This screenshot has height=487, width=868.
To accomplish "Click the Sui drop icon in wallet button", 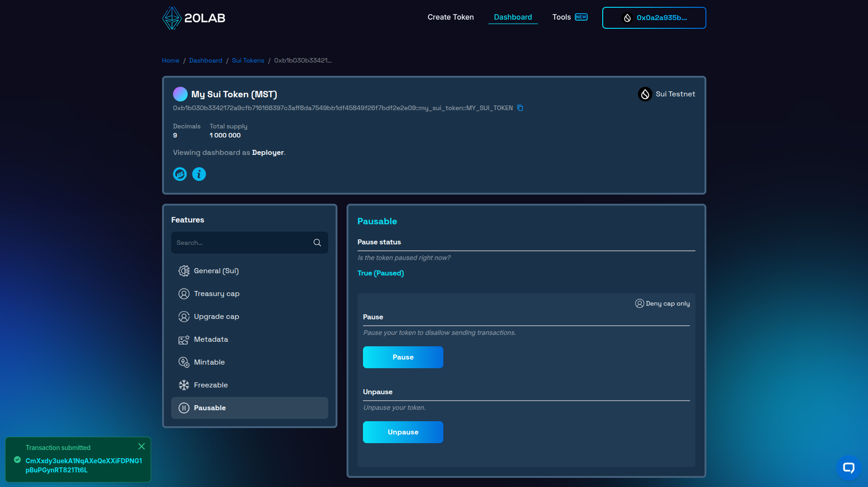I will (627, 18).
